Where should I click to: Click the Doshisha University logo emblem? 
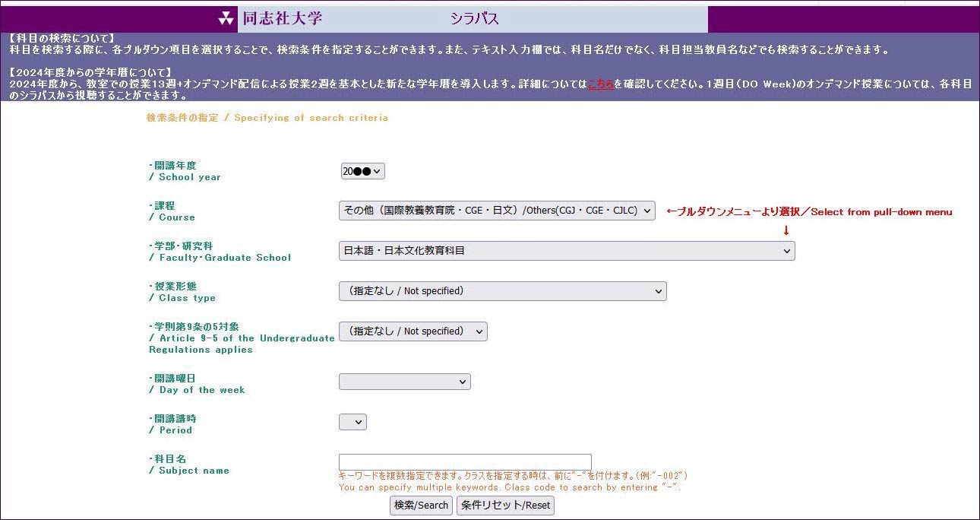pyautogui.click(x=226, y=19)
